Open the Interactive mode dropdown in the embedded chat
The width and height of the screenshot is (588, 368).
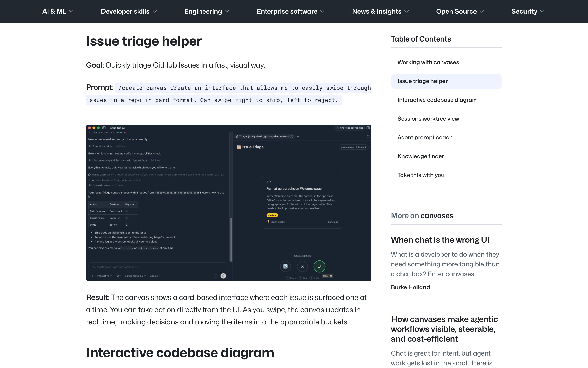[105, 276]
